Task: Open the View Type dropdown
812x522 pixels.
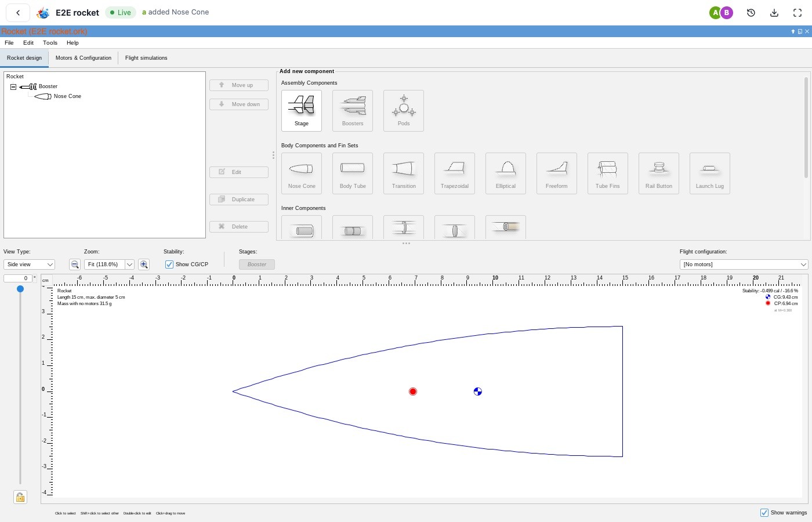Action: pos(29,264)
